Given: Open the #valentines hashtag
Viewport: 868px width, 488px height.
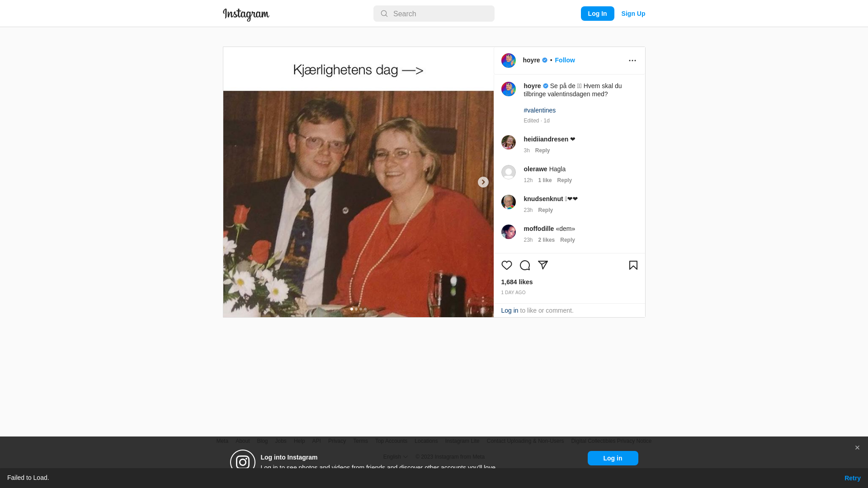Looking at the screenshot, I should [x=539, y=110].
